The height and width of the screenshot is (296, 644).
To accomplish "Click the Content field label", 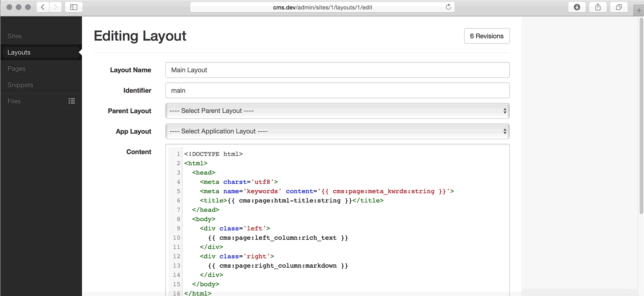I will pos(139,152).
